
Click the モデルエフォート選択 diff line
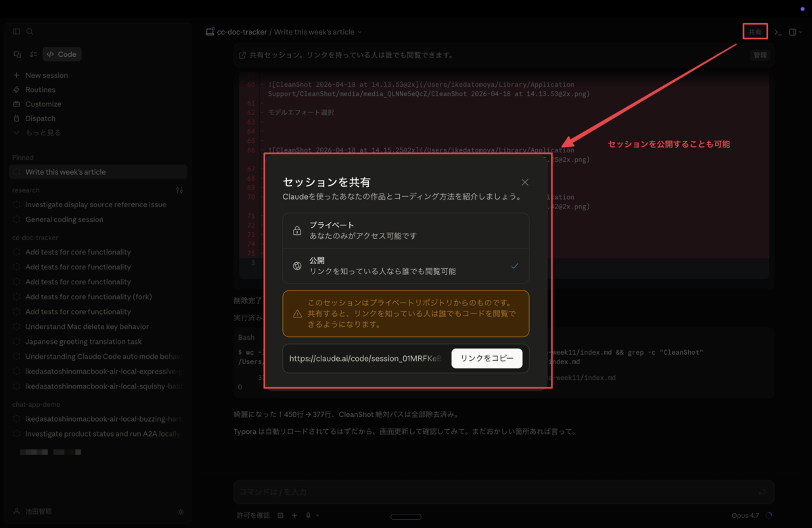point(301,112)
